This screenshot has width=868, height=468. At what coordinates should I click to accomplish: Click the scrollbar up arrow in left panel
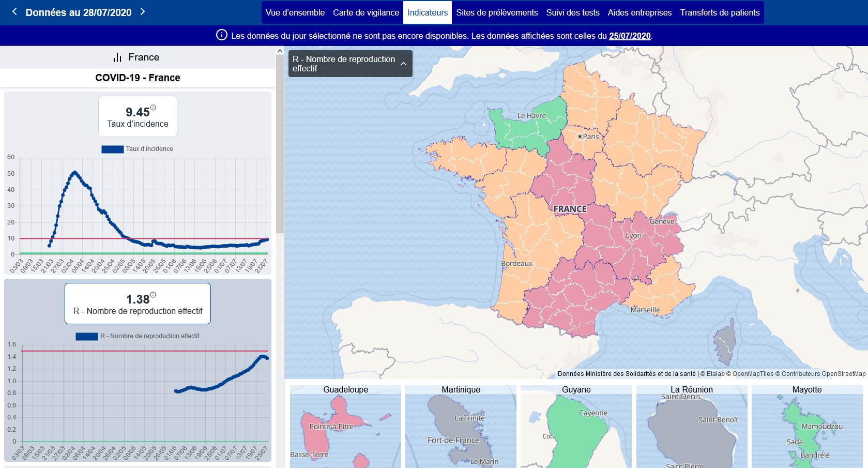click(280, 51)
